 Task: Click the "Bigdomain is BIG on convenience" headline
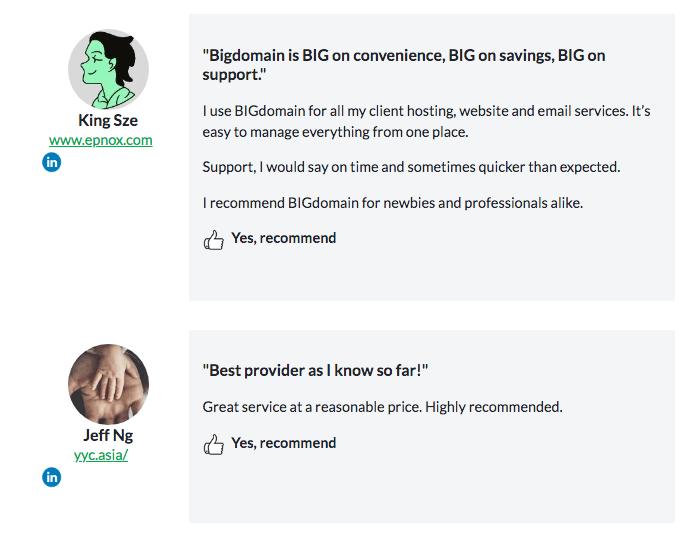pos(404,65)
